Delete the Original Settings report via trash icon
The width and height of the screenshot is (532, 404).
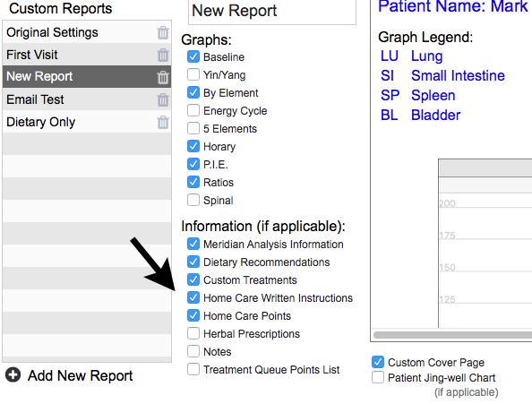[x=163, y=32]
